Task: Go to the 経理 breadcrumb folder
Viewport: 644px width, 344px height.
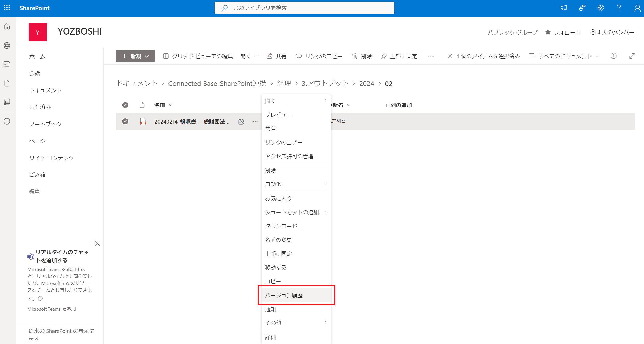Action: [x=284, y=84]
